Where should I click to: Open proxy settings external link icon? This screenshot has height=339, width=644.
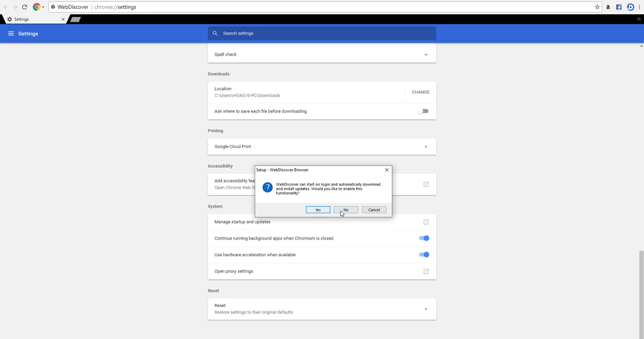[426, 271]
